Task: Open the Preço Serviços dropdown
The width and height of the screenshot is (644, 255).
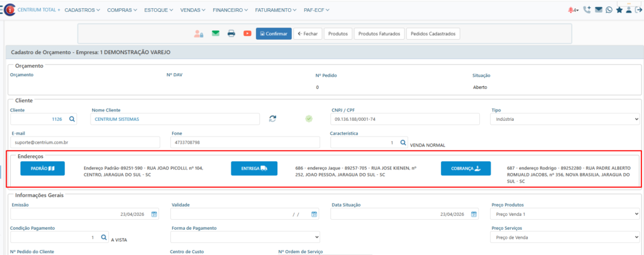Action: [564, 237]
